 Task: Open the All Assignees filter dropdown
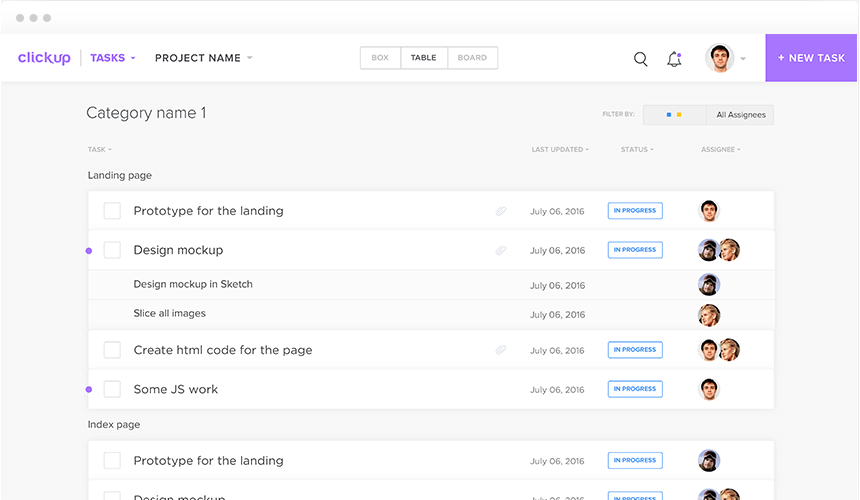740,115
